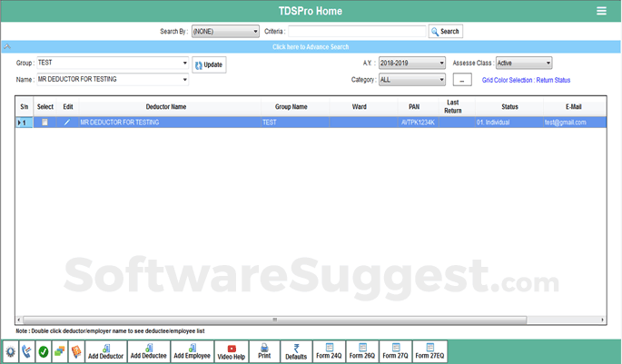Click the stacked colored windows icon
Viewport: 622px width, 364px height.
[60, 351]
